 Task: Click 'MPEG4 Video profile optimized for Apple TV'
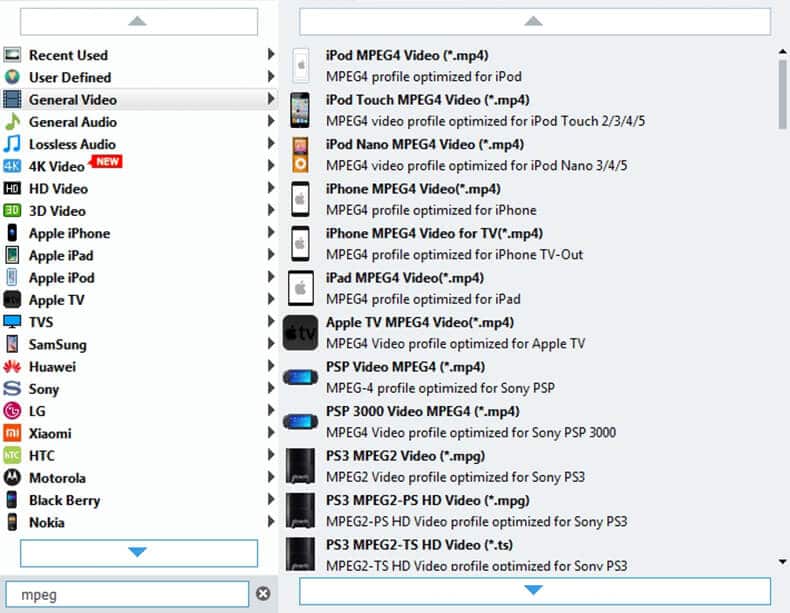(x=455, y=344)
